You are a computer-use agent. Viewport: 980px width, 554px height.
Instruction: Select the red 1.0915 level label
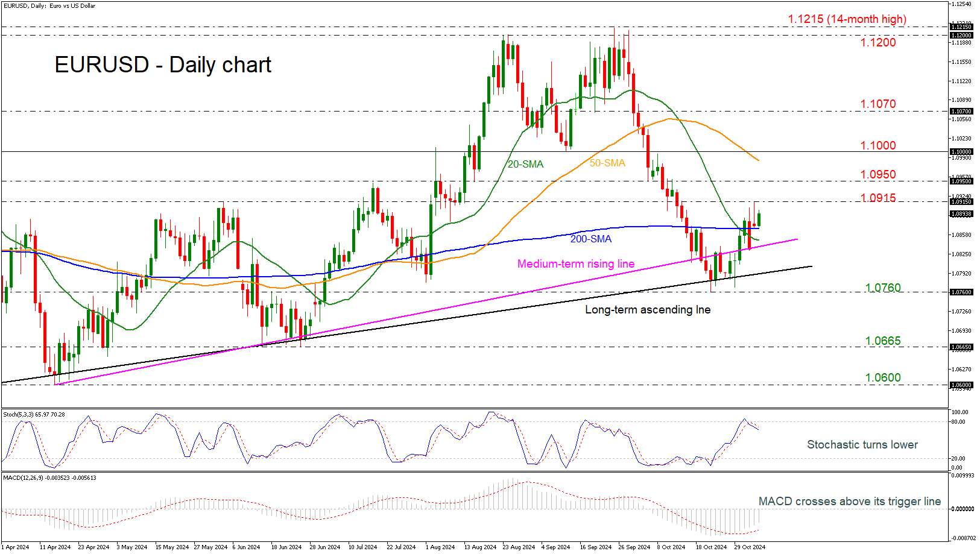tap(878, 198)
